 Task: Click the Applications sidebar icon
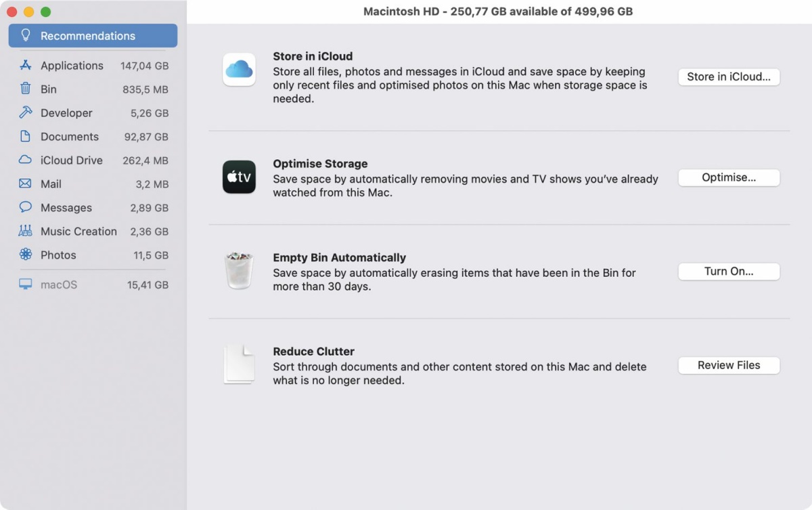tap(26, 65)
